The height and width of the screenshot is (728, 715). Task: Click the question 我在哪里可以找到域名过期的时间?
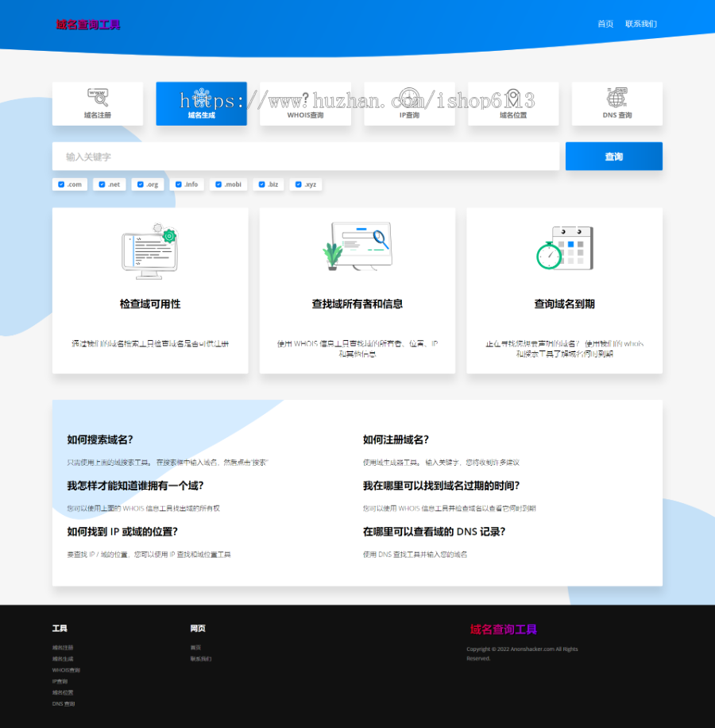(x=441, y=486)
